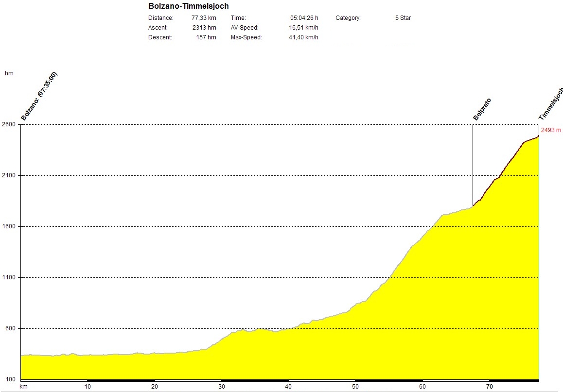563x392 pixels.
Task: Click the 1100 tick on elevation axis
Action: 10,277
